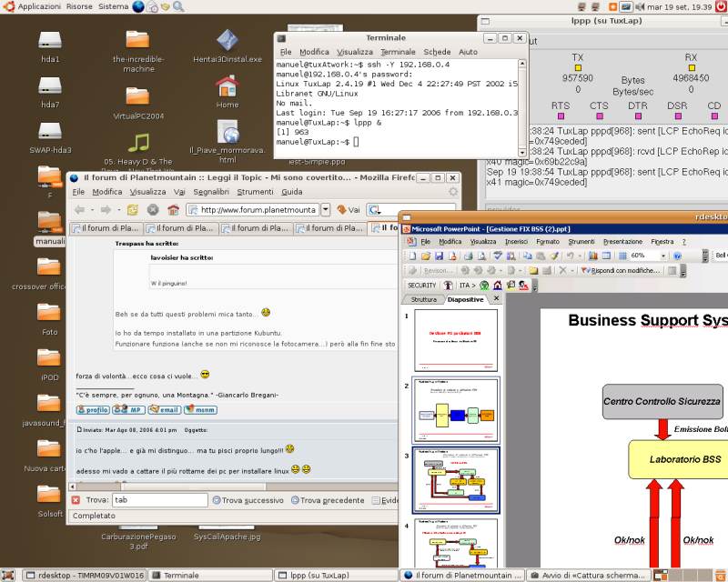
Task: Click the volume speaker icon in top panel
Action: click(x=640, y=6)
